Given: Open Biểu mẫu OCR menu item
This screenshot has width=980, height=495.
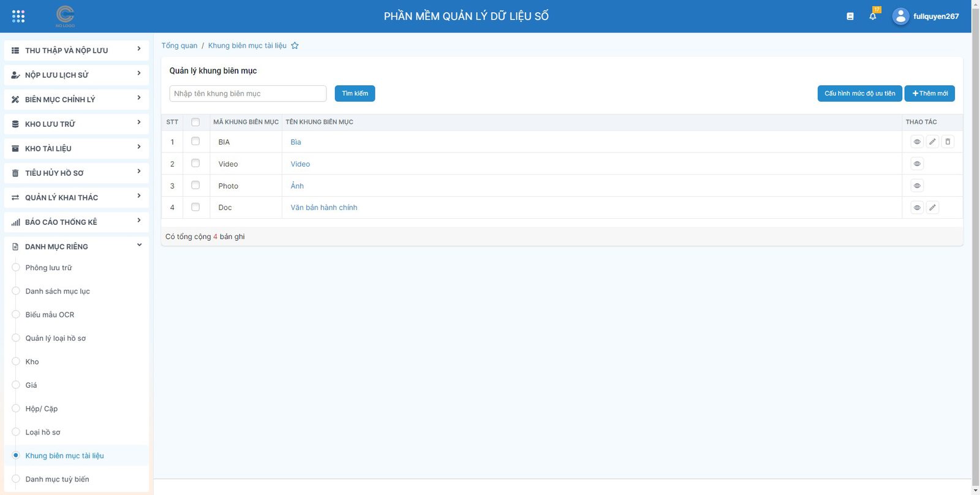Looking at the screenshot, I should tap(50, 315).
